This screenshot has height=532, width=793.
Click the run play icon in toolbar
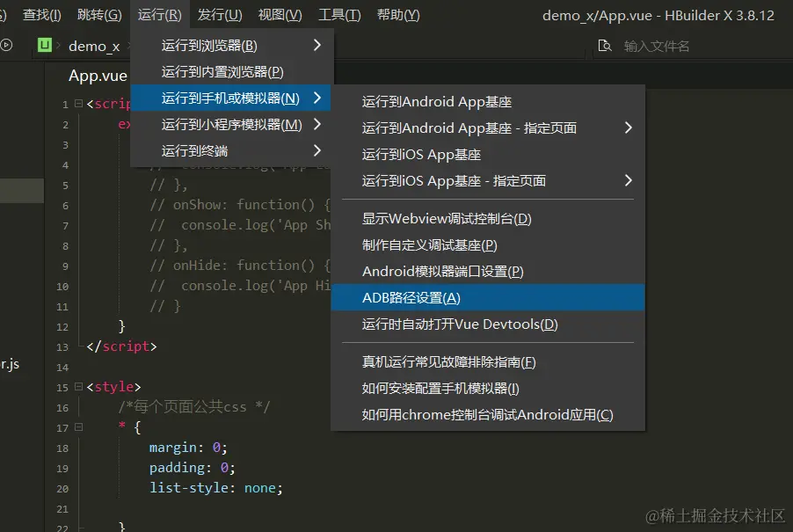point(6,45)
